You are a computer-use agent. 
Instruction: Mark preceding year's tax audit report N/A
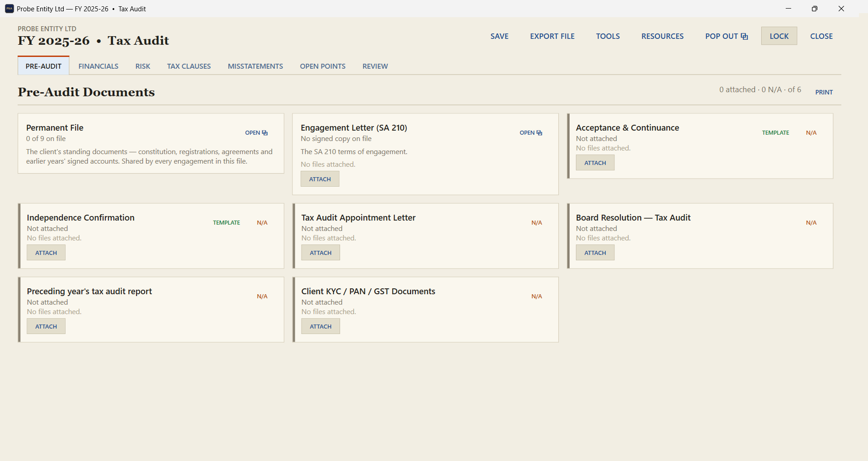click(262, 296)
